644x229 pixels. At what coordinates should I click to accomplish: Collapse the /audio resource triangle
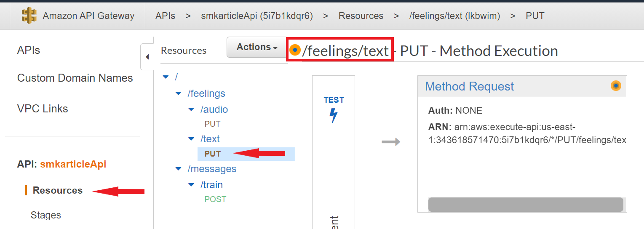coord(192,109)
